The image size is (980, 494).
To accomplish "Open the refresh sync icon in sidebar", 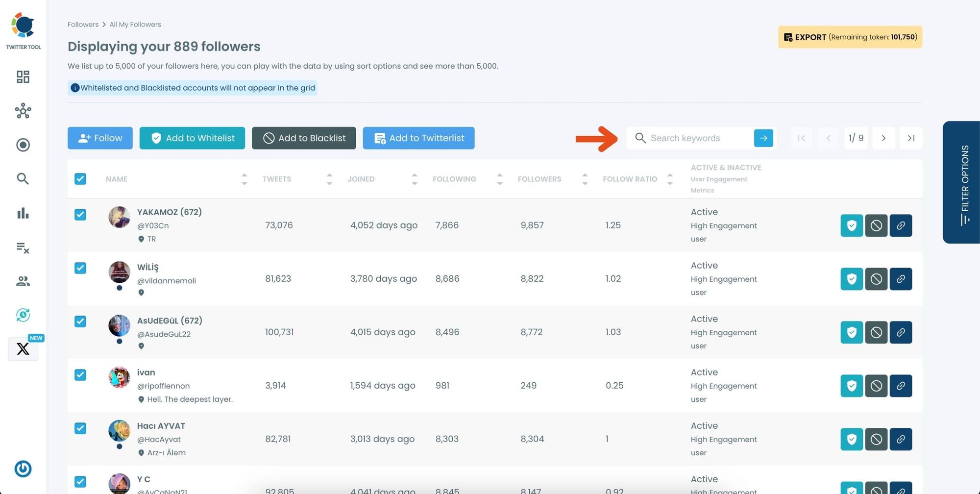I will pyautogui.click(x=23, y=315).
